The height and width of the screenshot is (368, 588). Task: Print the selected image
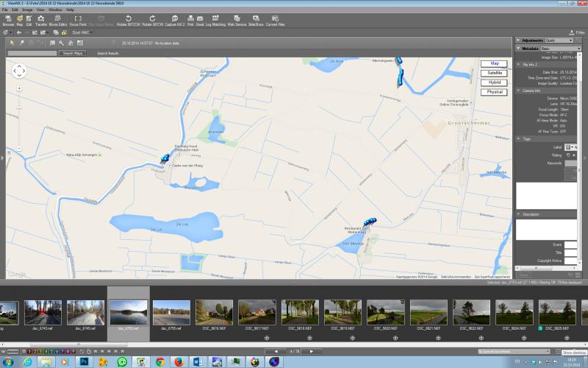pos(190,21)
